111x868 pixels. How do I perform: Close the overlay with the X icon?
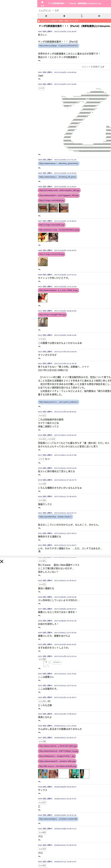(2, 561)
